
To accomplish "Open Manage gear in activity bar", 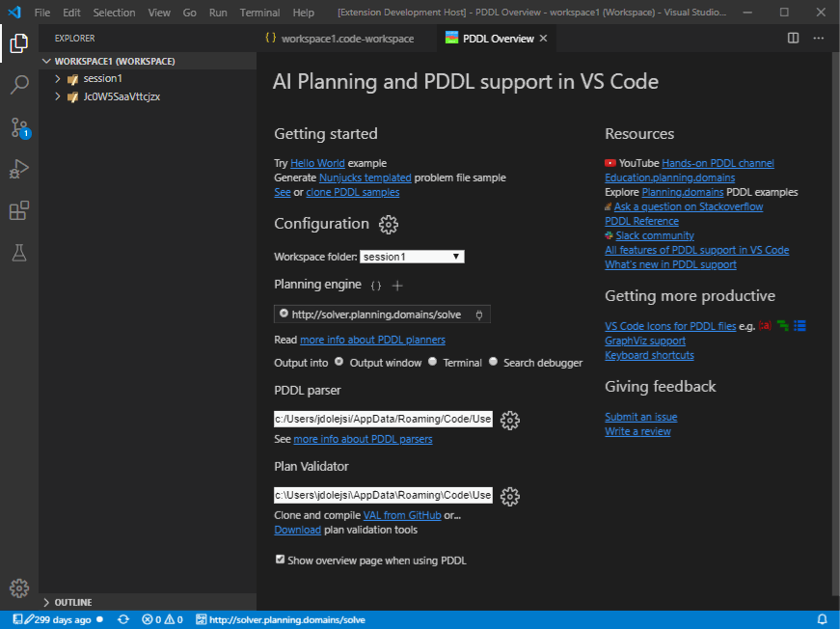I will [x=19, y=588].
